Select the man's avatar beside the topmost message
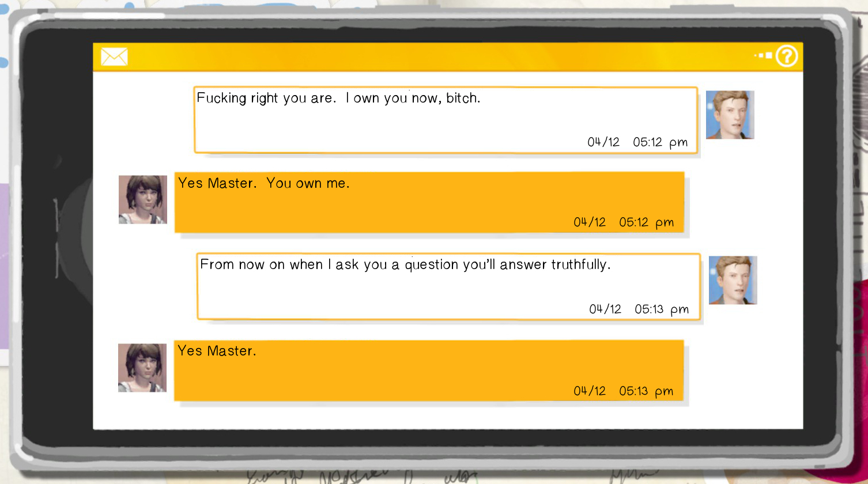868x484 pixels. (730, 115)
